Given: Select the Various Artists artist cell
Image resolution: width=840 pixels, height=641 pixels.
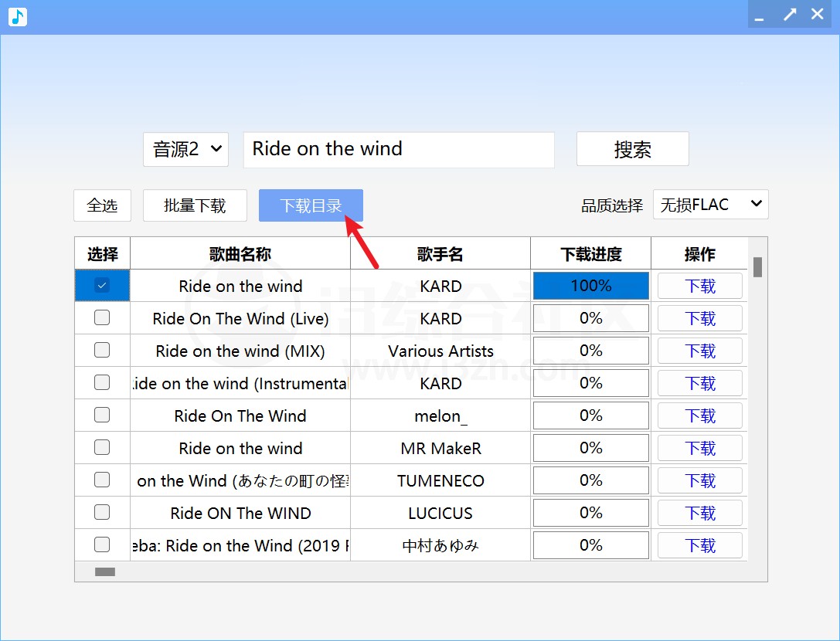Looking at the screenshot, I should coord(440,351).
